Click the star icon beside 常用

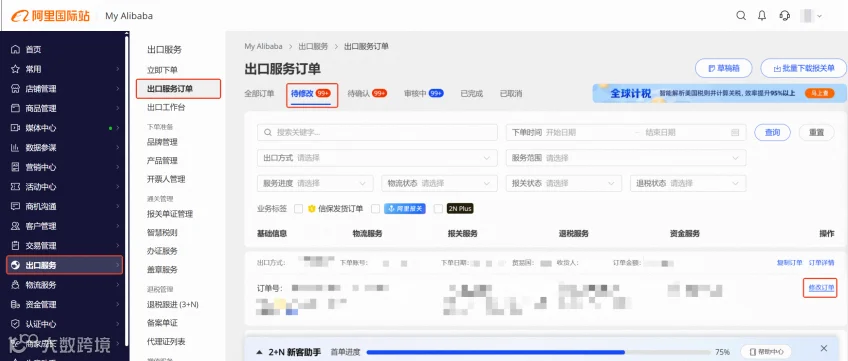pos(15,69)
